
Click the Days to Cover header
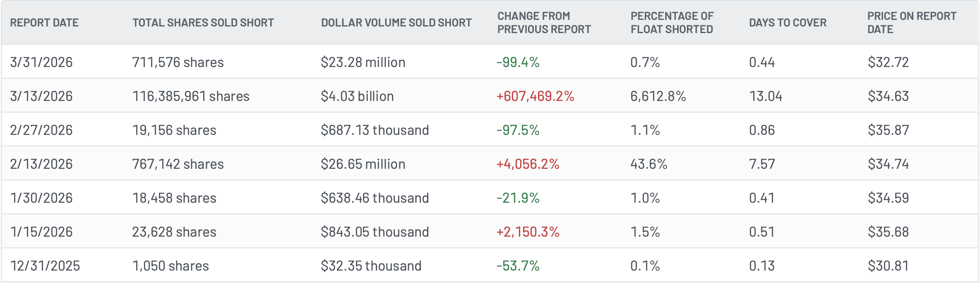(x=788, y=23)
